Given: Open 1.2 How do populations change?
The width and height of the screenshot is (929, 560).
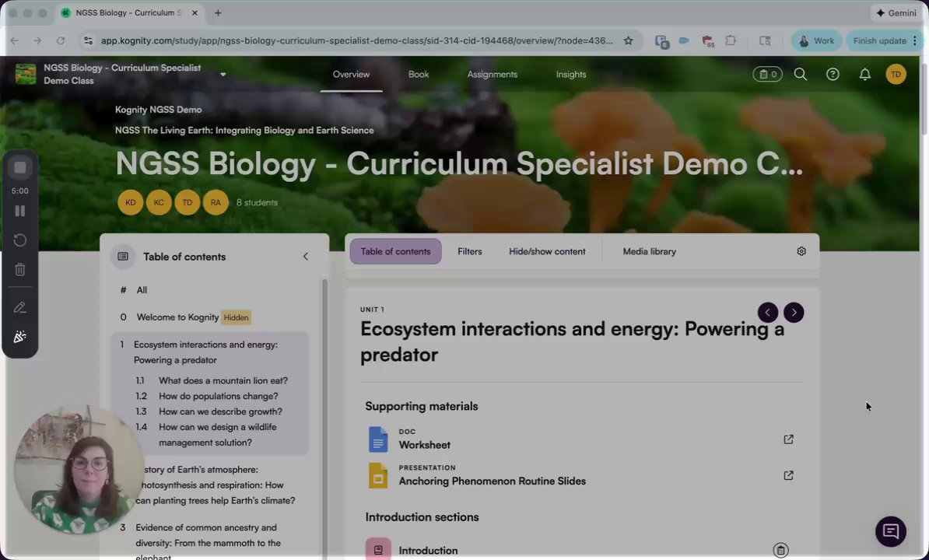Looking at the screenshot, I should 218,396.
